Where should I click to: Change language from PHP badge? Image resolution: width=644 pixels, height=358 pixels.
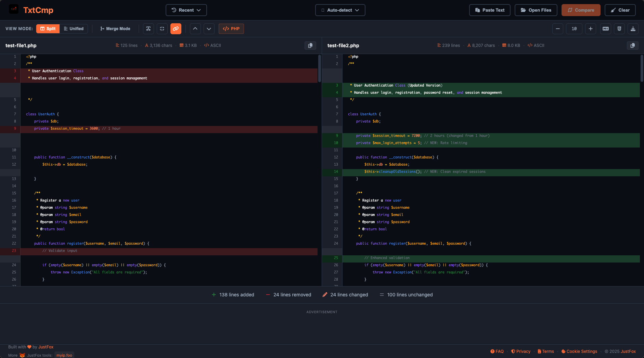231,29
